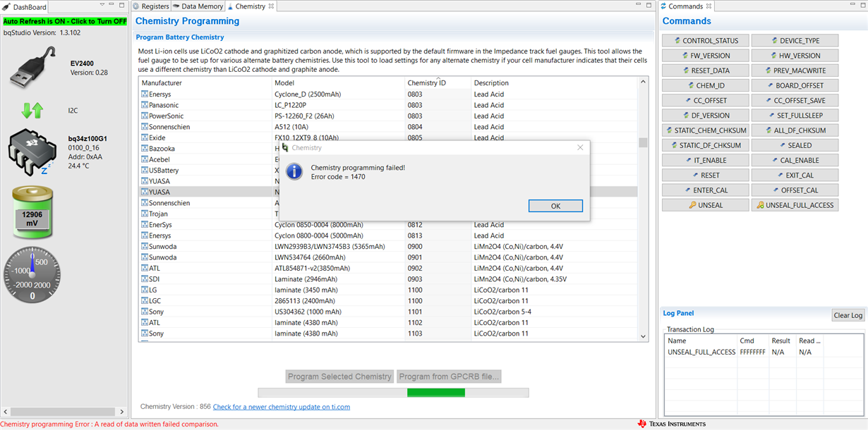The height and width of the screenshot is (430, 868).
Task: Click the UNSEAL_FULL_ACCESS key button
Action: pos(795,205)
